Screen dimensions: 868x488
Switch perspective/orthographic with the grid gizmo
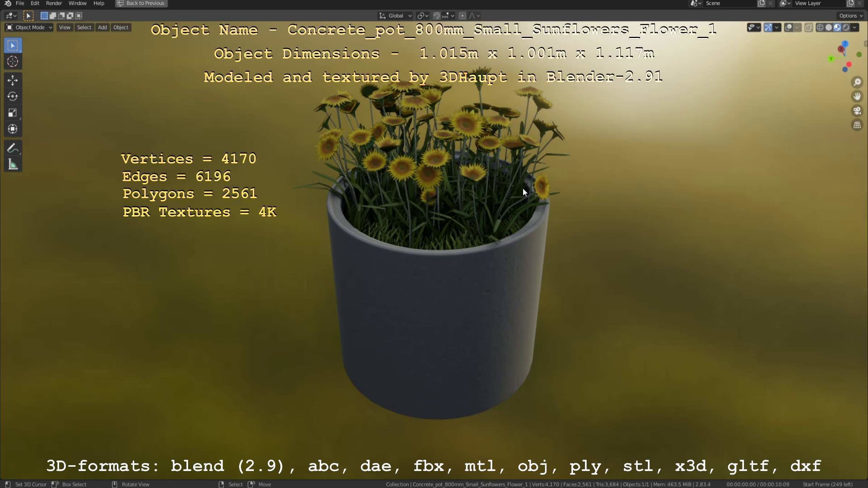pyautogui.click(x=857, y=125)
